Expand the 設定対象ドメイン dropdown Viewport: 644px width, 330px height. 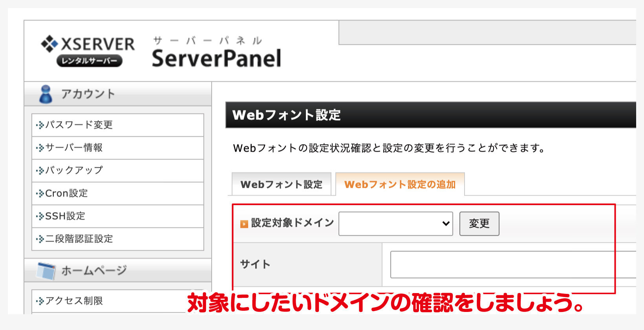pyautogui.click(x=395, y=224)
